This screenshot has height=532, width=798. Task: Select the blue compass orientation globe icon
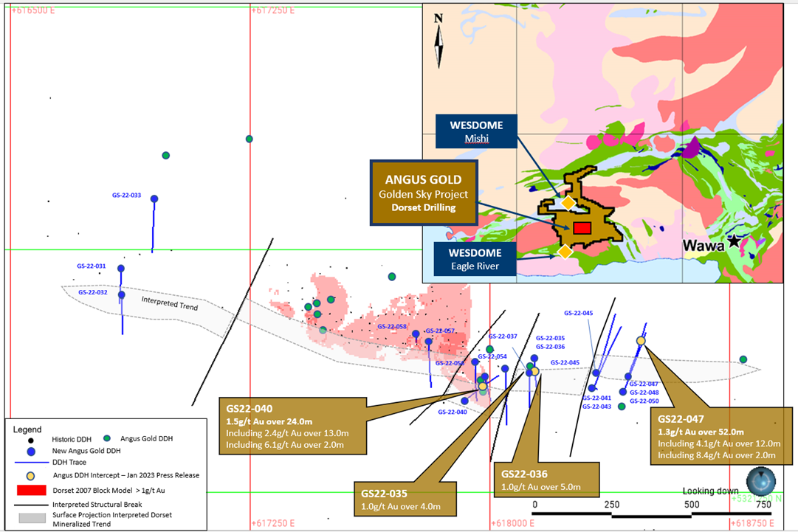761,482
